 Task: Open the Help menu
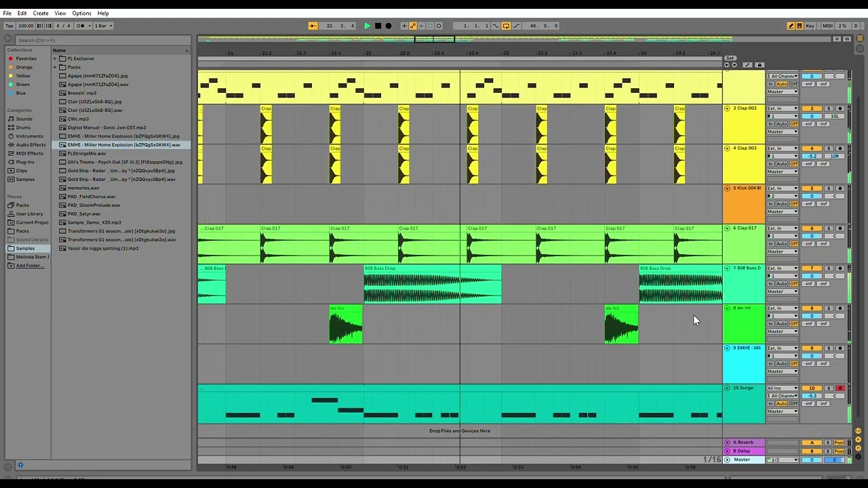point(103,13)
